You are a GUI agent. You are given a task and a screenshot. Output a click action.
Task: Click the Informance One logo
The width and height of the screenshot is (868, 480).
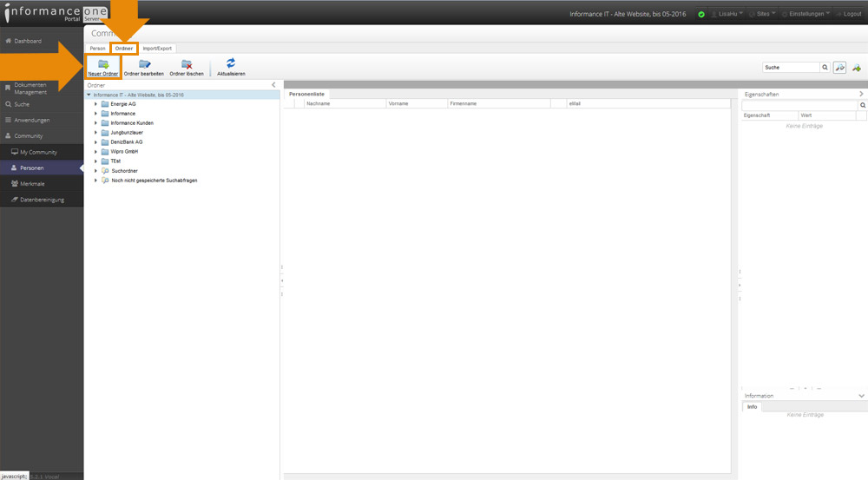pos(56,13)
